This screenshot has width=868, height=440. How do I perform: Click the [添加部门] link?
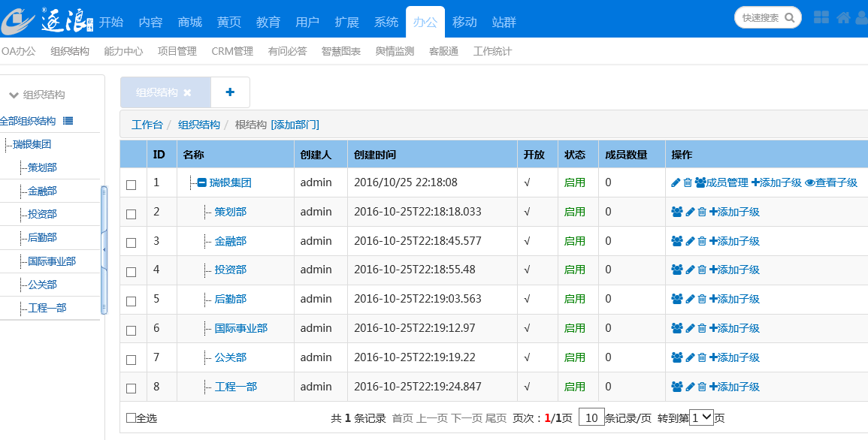point(295,125)
